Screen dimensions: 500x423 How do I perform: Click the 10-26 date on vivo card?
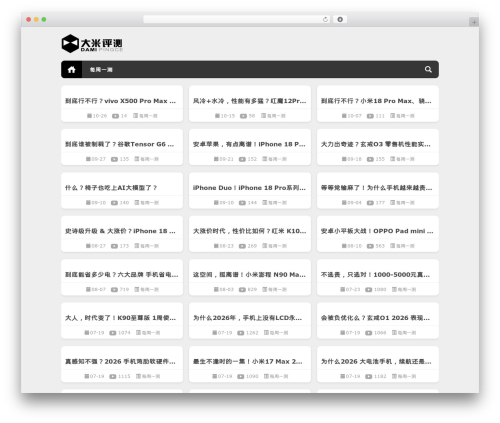click(x=100, y=116)
